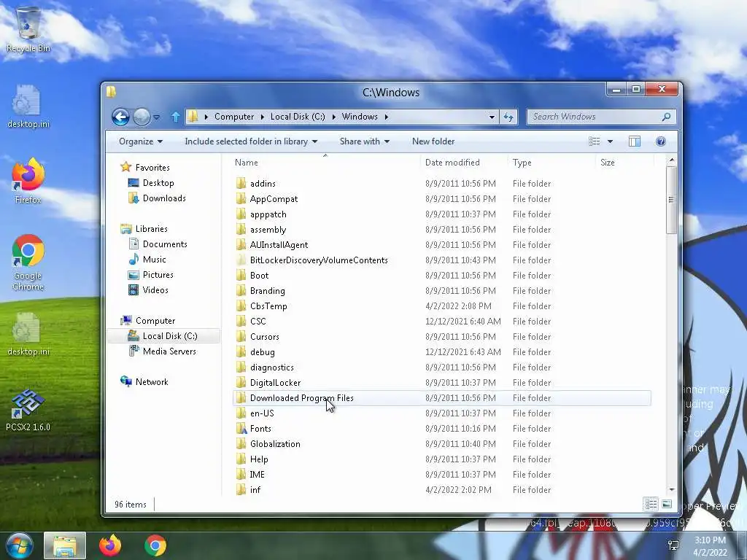Click the Refresh button in address bar
The image size is (747, 560).
508,117
